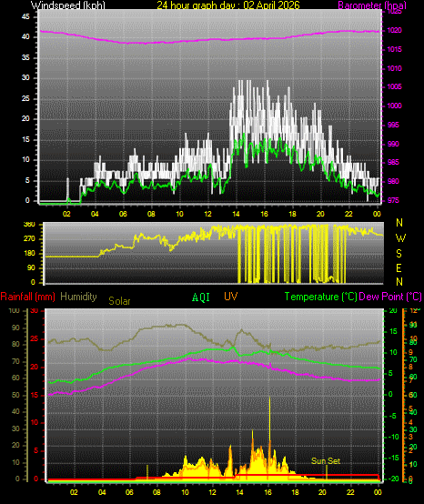Click the 06 hour label under lower chart
Viewport: 424px width, 504px height.
(129, 492)
